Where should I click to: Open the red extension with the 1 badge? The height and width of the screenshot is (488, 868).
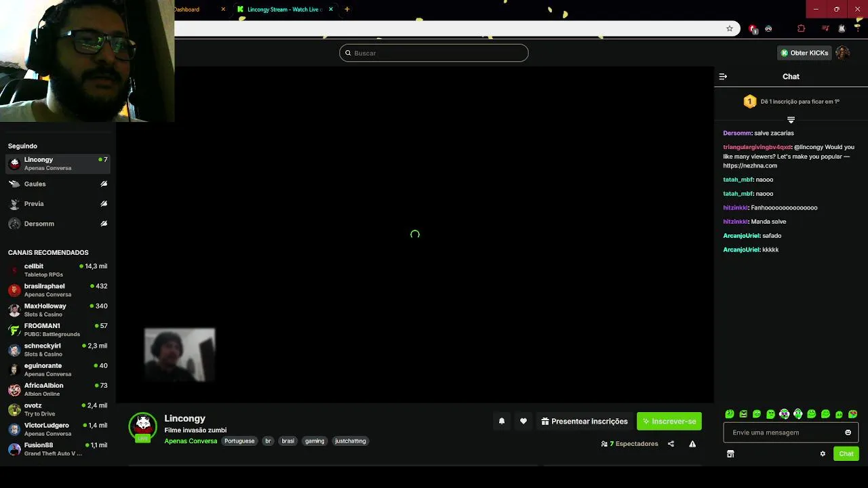pyautogui.click(x=753, y=28)
